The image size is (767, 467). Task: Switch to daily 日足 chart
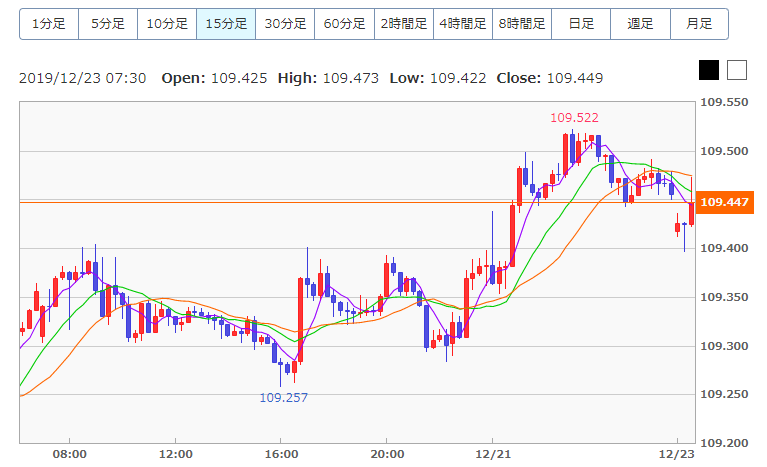coord(581,24)
